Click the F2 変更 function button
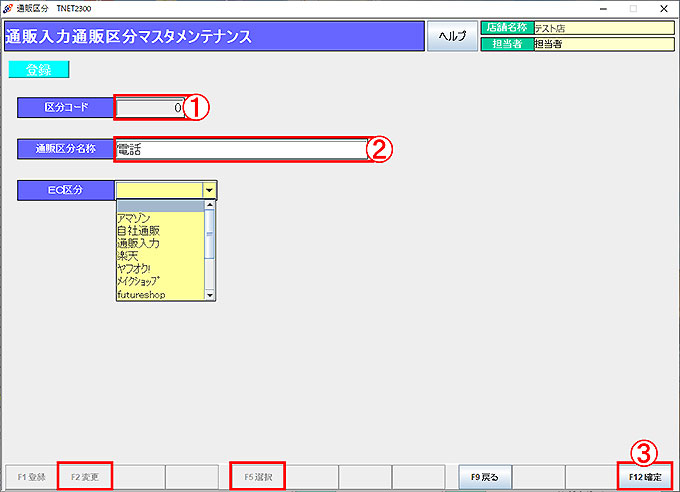Viewport: 680px width, 492px height. (x=85, y=477)
